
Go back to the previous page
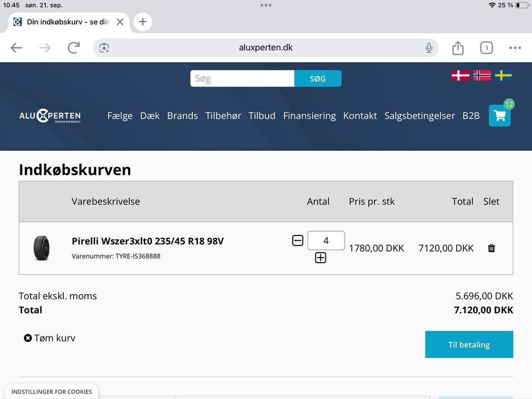click(x=16, y=48)
